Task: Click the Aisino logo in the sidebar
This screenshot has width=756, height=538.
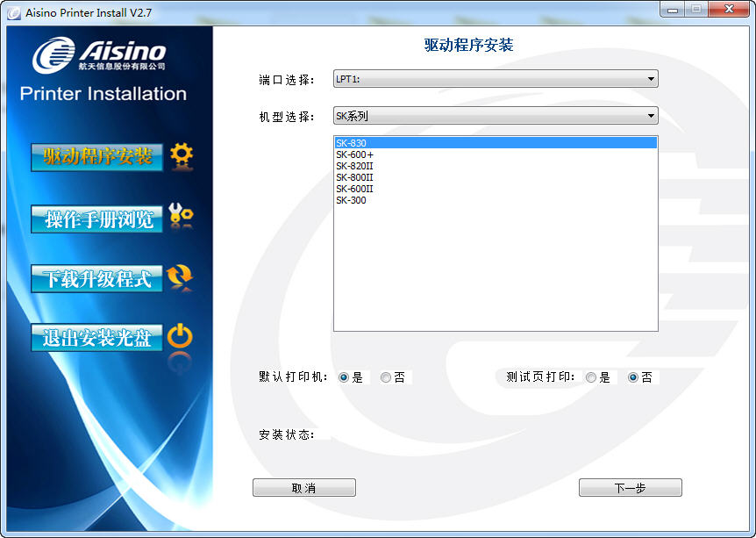Action: pyautogui.click(x=99, y=54)
